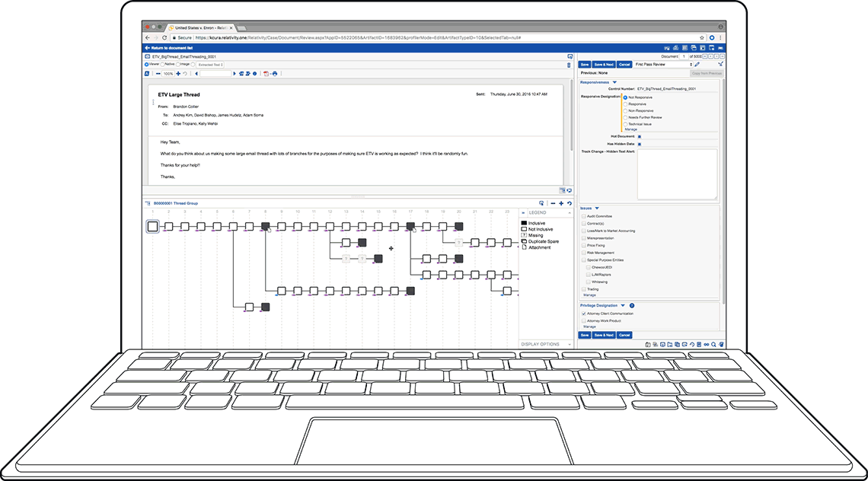This screenshot has width=868, height=481.
Task: Open the document viewer pop-out icon
Action: pyautogui.click(x=569, y=56)
